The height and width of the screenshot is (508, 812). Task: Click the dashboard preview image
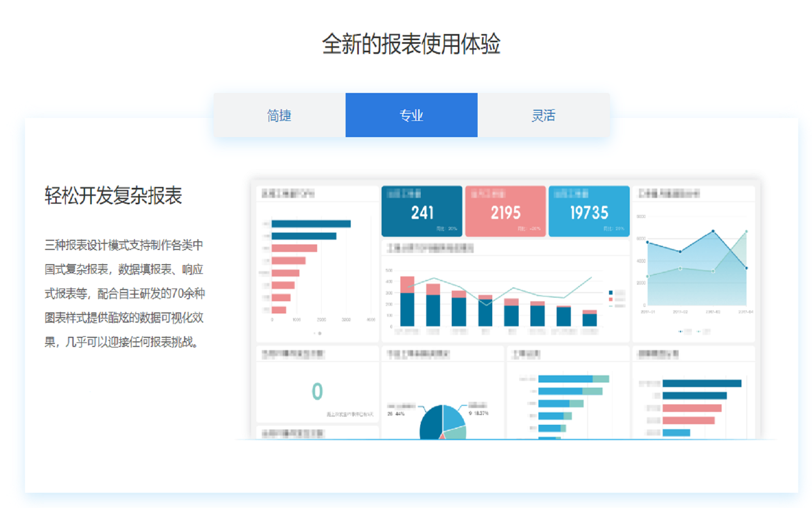[x=505, y=309]
